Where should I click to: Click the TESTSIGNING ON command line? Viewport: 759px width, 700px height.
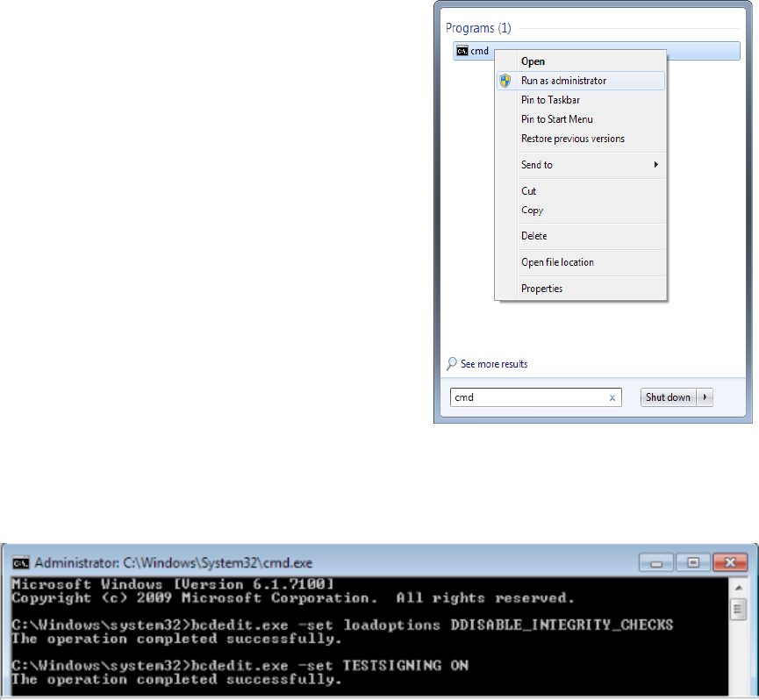click(x=240, y=666)
